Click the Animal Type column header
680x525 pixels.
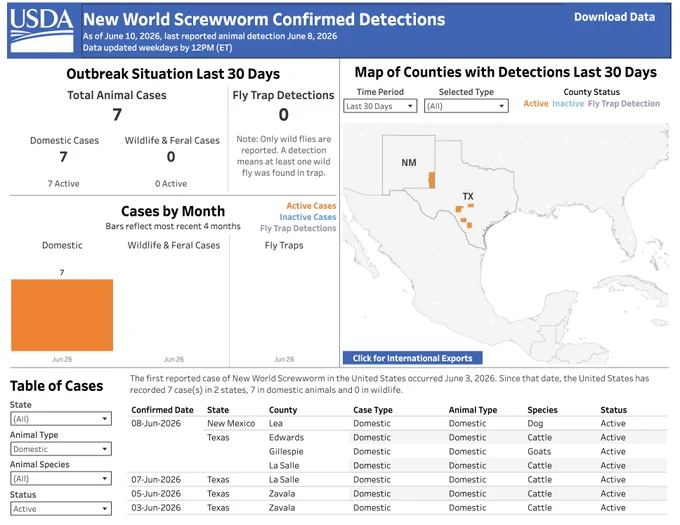click(x=473, y=410)
